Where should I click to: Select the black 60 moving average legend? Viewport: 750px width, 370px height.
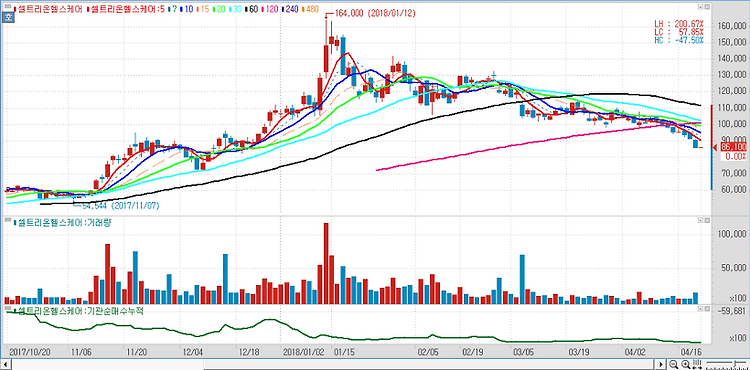tap(253, 9)
